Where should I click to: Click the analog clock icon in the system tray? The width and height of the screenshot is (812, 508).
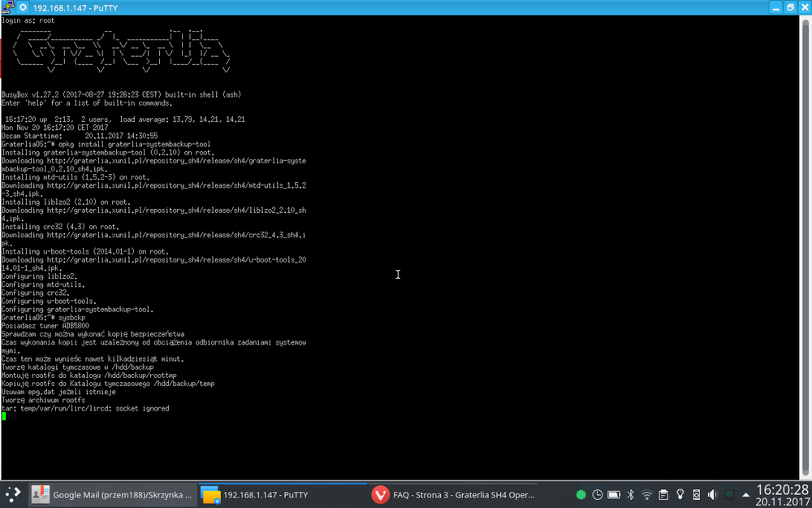[x=597, y=494]
